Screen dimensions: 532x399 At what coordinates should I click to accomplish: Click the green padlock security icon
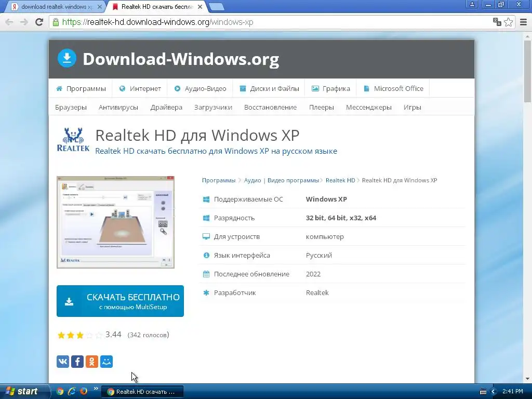(x=56, y=22)
